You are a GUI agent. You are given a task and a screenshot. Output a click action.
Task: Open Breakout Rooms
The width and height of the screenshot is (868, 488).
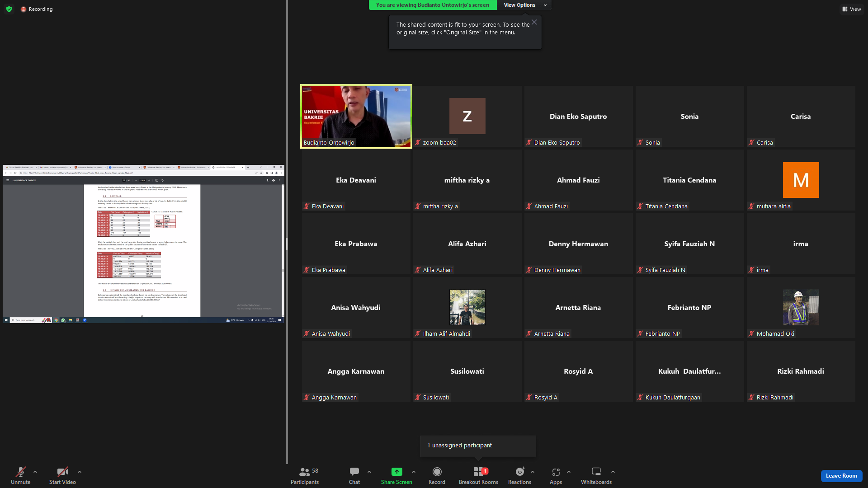click(x=478, y=475)
